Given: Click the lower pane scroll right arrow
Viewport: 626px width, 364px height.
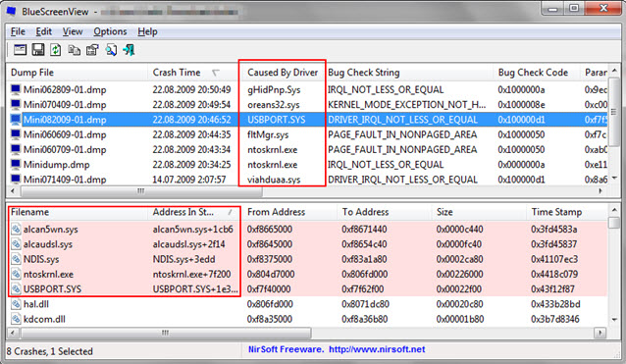Looking at the screenshot, I should pos(600,332).
